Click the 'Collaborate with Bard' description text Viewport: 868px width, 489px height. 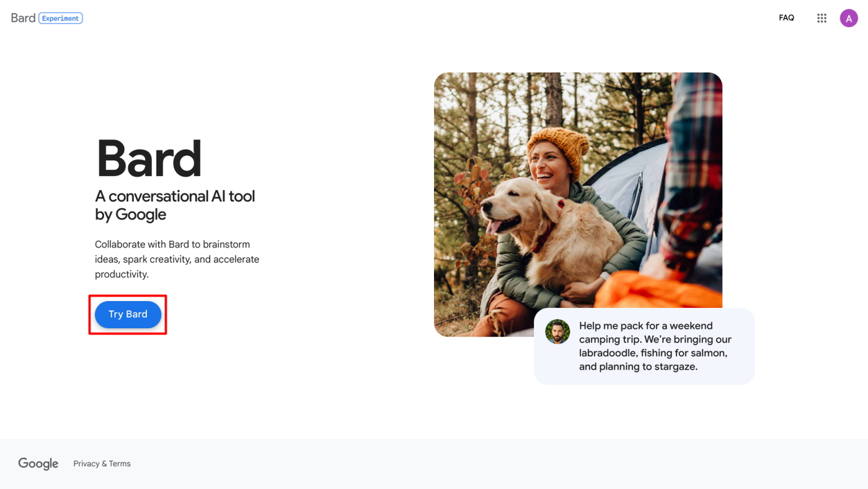point(177,259)
